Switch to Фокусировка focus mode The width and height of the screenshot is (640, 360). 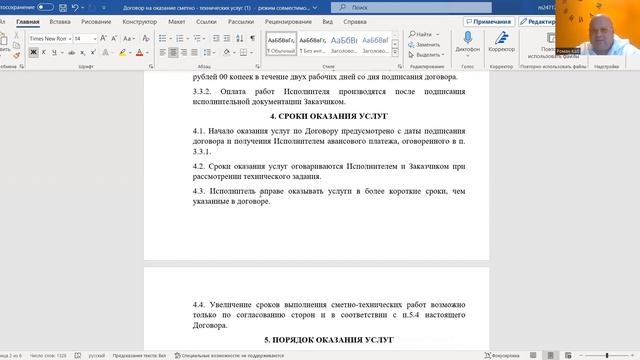click(502, 356)
